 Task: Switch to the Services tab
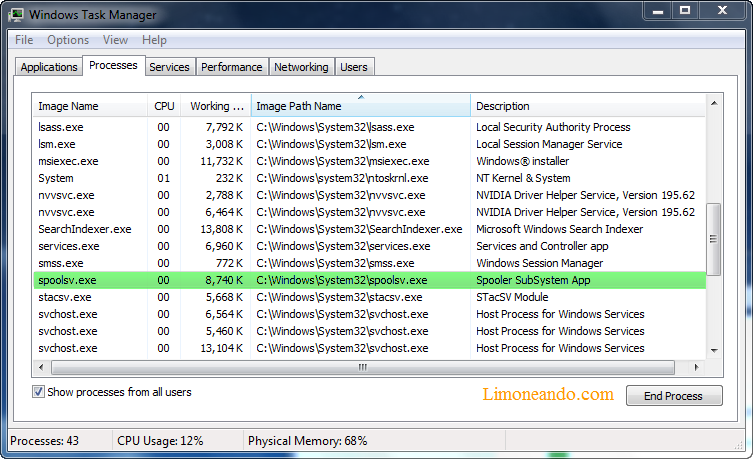(169, 67)
